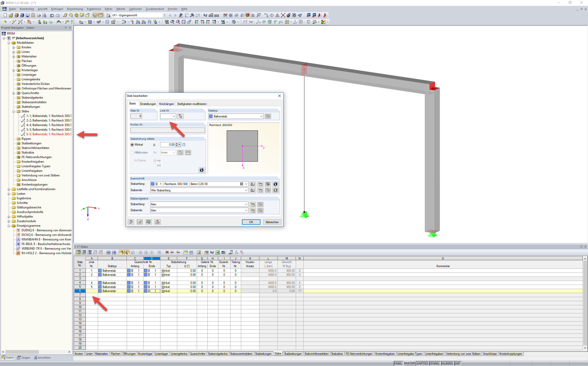The height and width of the screenshot is (366, 588).
Task: Open the Berechnung menu
Action: click(75, 9)
